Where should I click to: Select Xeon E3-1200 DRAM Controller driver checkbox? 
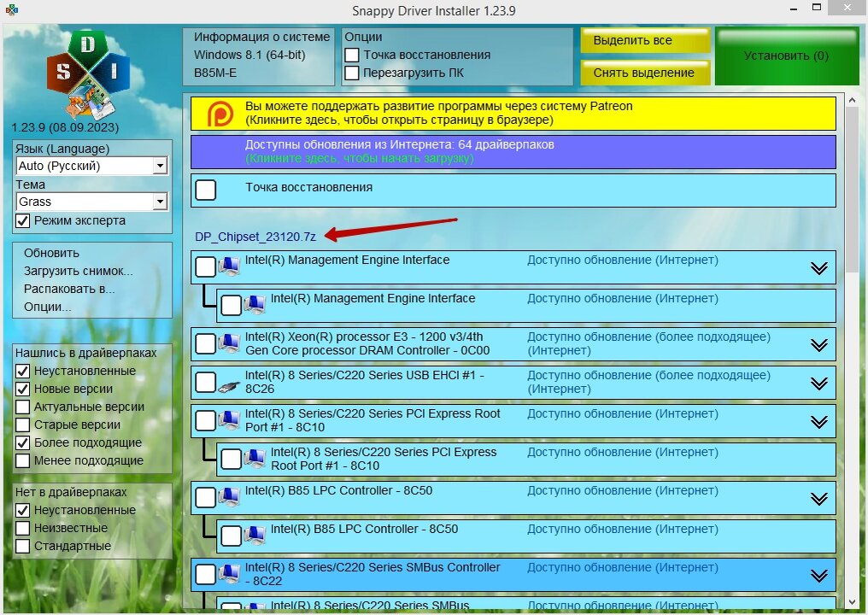pyautogui.click(x=206, y=343)
